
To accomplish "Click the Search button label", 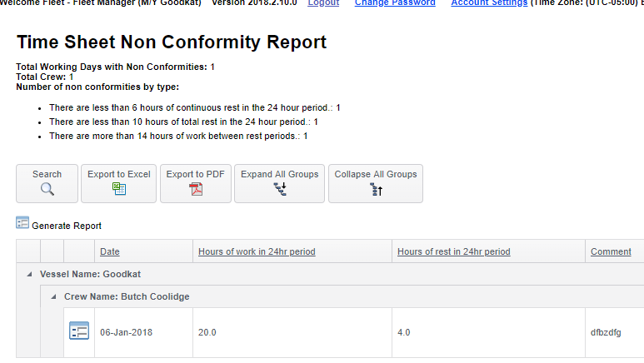I will [47, 174].
